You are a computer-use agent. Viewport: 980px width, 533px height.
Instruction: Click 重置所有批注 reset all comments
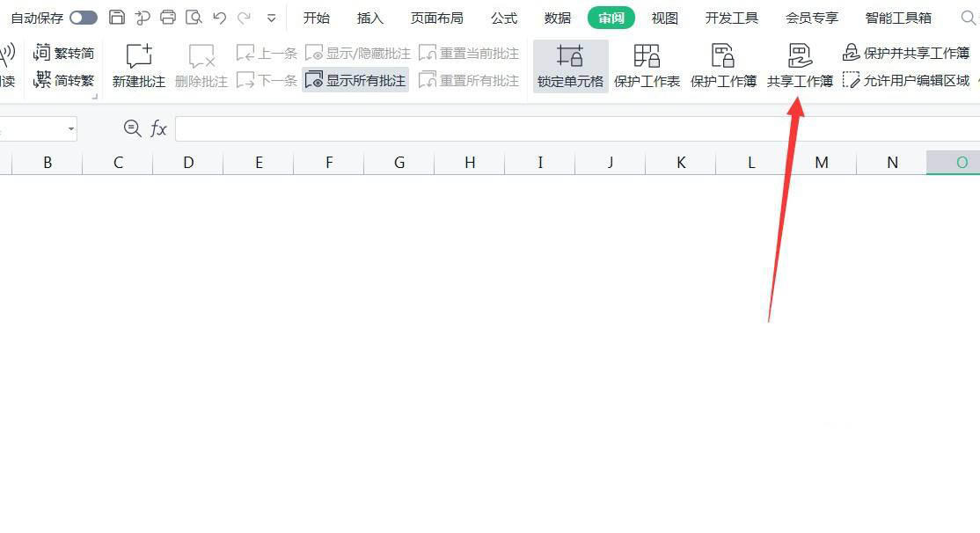click(469, 80)
